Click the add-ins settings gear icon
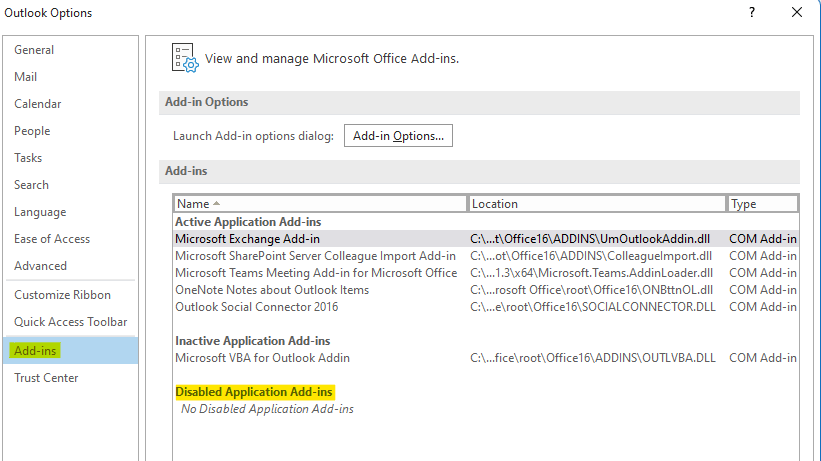821x461 pixels. tap(185, 58)
